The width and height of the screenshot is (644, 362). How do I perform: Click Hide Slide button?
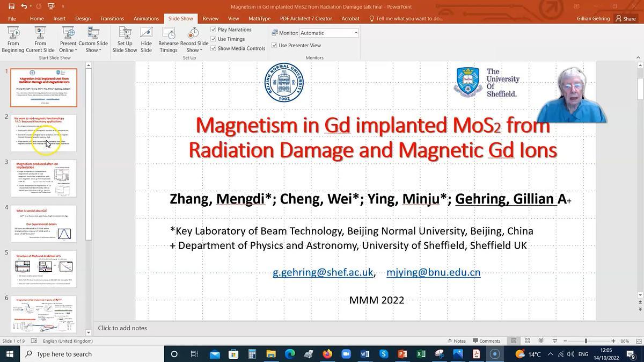click(x=146, y=40)
